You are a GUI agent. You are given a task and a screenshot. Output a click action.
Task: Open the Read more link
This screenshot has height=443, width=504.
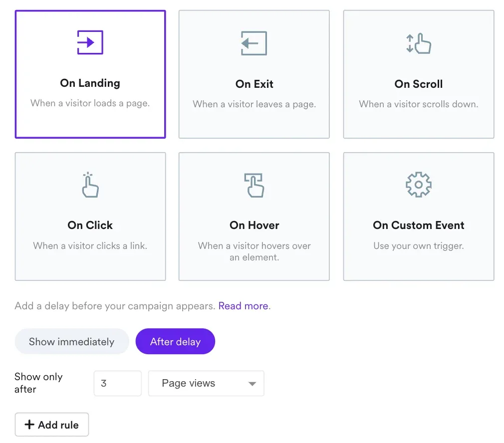pyautogui.click(x=243, y=305)
